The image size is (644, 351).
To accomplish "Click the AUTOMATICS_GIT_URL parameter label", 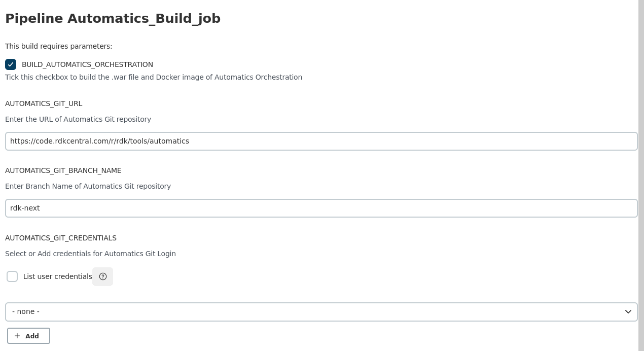I will [x=44, y=103].
